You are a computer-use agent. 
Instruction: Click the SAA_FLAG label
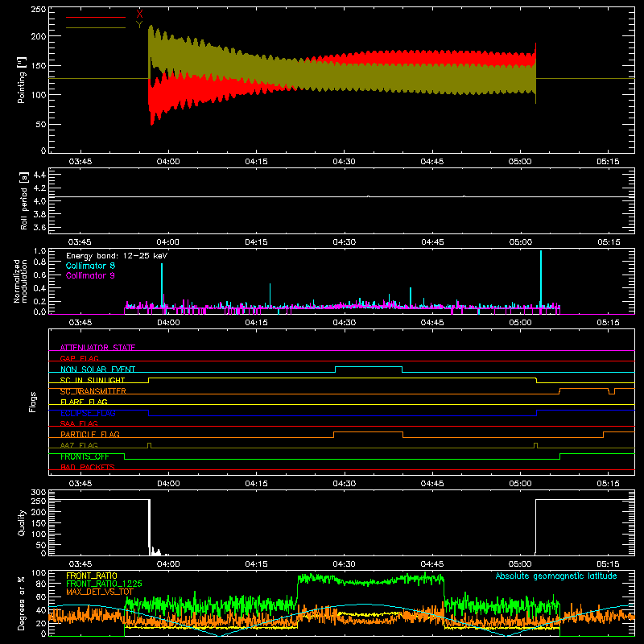(x=79, y=423)
